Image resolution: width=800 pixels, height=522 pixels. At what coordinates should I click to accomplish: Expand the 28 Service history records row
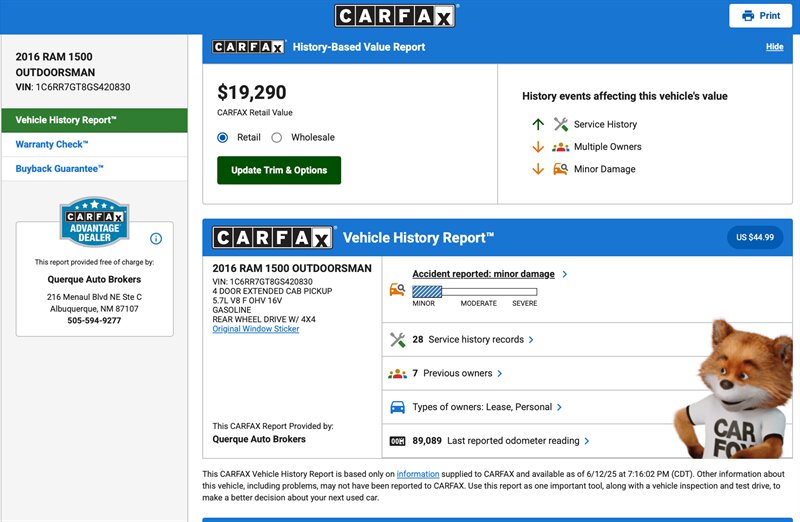pyautogui.click(x=474, y=340)
